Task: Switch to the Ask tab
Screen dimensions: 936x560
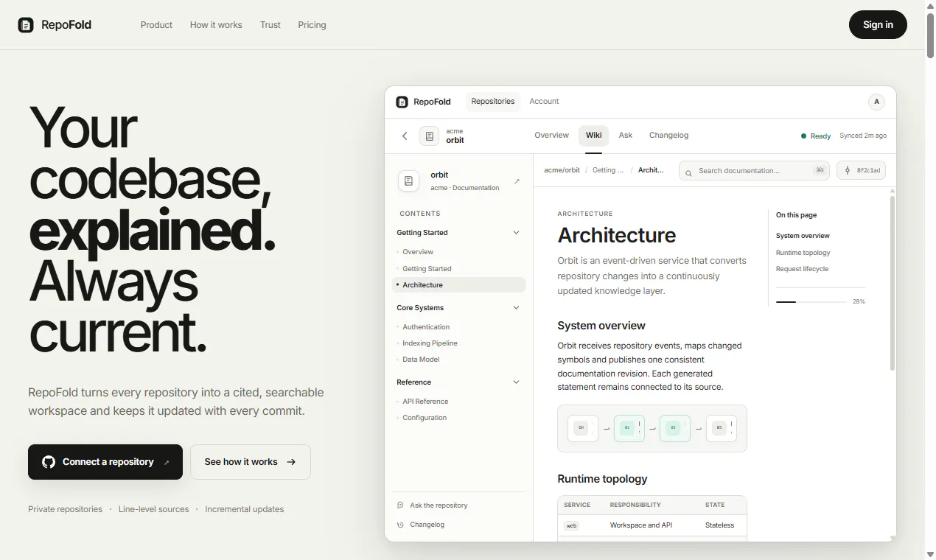Action: 626,136
